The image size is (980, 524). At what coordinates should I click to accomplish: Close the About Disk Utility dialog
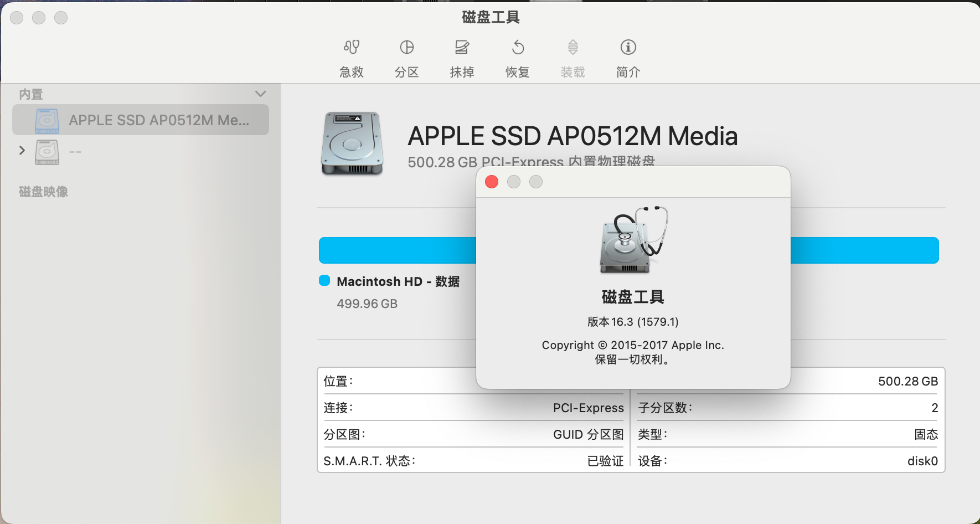pyautogui.click(x=492, y=182)
